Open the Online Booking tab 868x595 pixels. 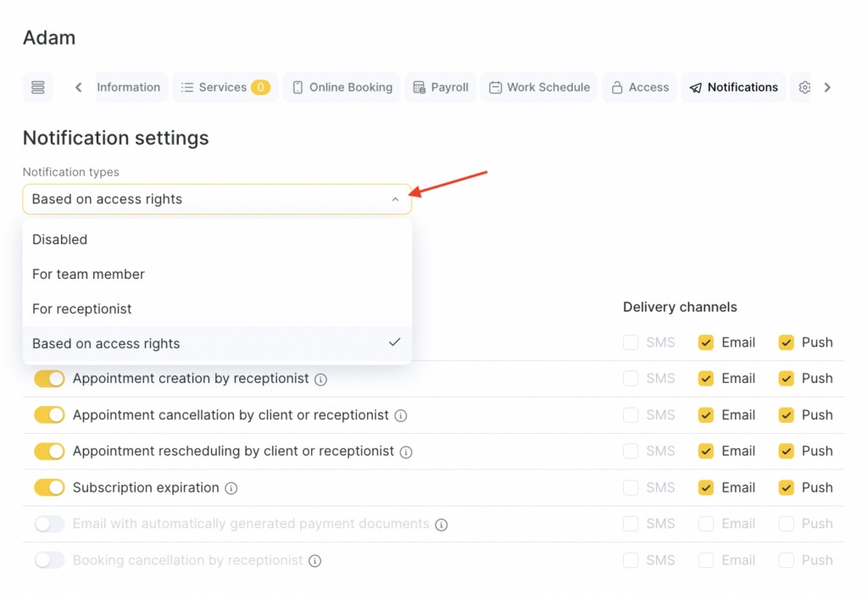342,87
